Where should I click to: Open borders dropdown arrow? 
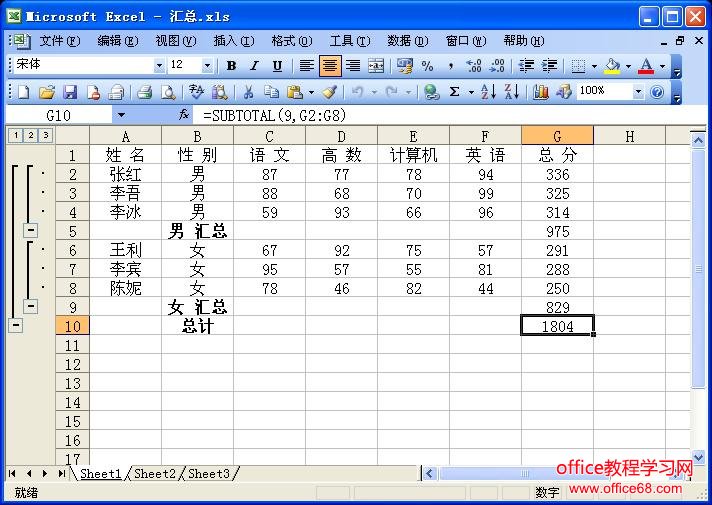point(594,66)
